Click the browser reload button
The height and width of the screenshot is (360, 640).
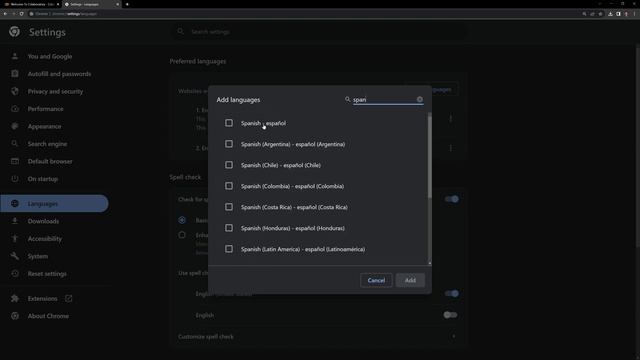22,13
